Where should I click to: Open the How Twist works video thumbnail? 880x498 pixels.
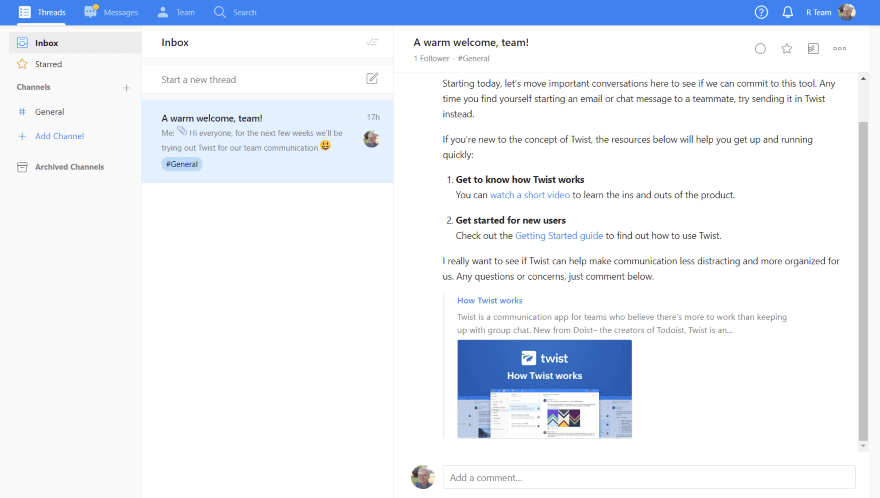click(544, 388)
